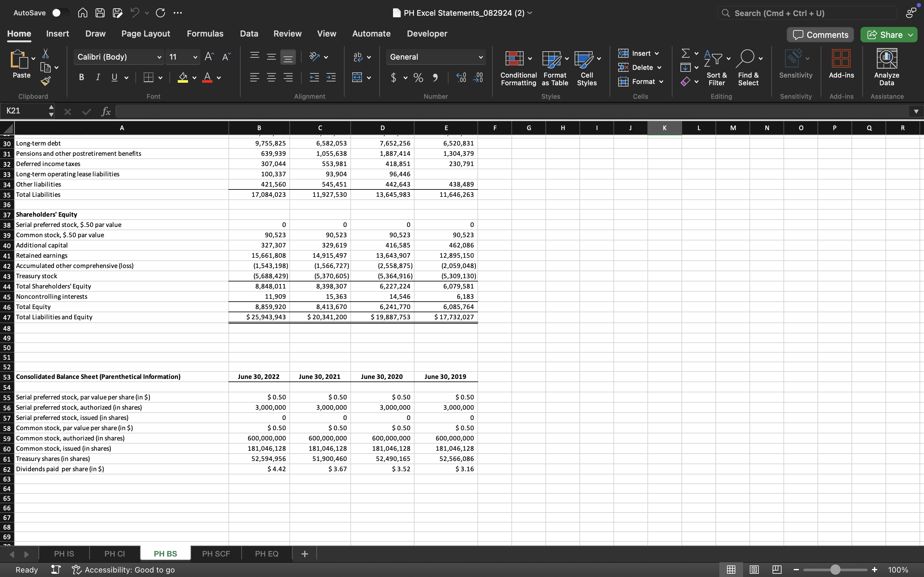Open the Comments pane button
This screenshot has height=577, width=924.
tap(820, 35)
